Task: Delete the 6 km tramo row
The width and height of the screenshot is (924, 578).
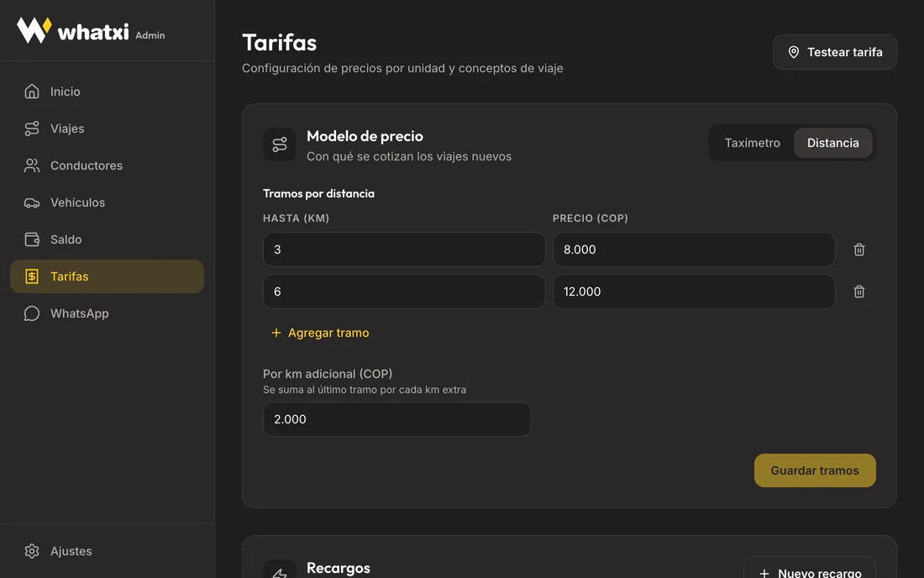Action: 859,292
